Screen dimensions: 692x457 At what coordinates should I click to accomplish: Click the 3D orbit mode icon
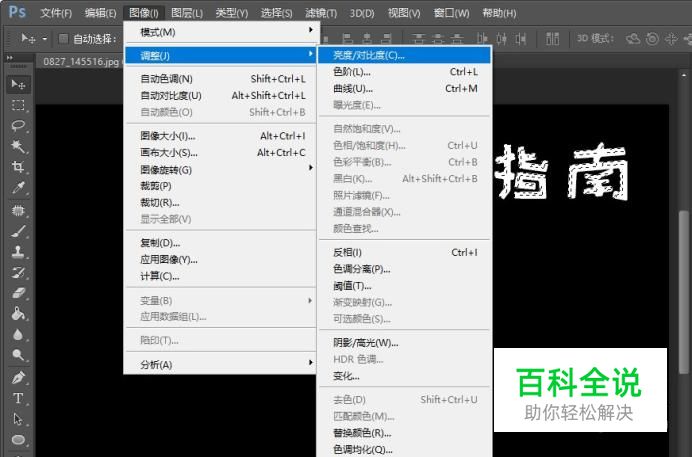633,39
